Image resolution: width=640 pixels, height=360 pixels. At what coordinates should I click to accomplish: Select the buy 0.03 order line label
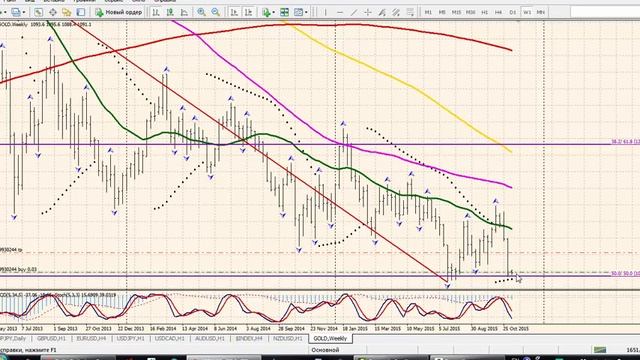coord(18,269)
